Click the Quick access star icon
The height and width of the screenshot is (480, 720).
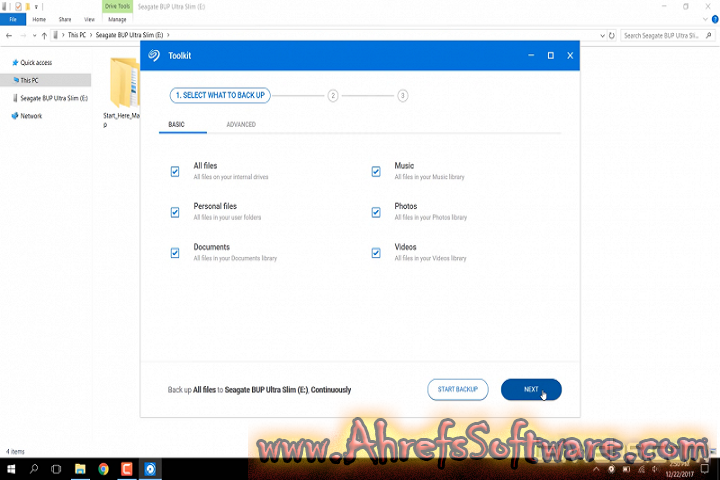click(x=15, y=62)
